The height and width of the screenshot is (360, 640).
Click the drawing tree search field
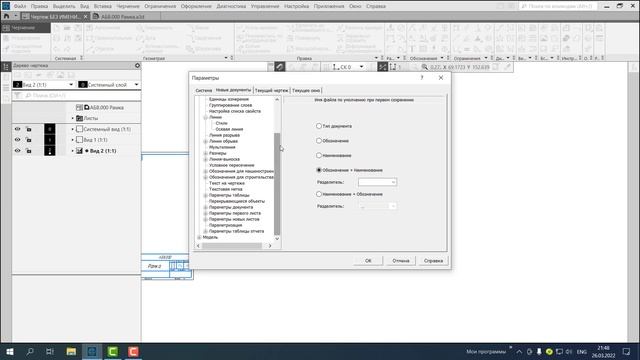(82, 96)
